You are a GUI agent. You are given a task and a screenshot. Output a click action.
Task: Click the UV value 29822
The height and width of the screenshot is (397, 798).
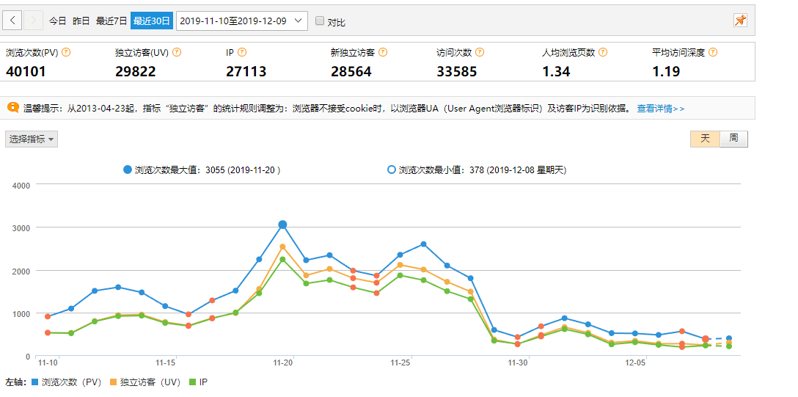pyautogui.click(x=135, y=72)
